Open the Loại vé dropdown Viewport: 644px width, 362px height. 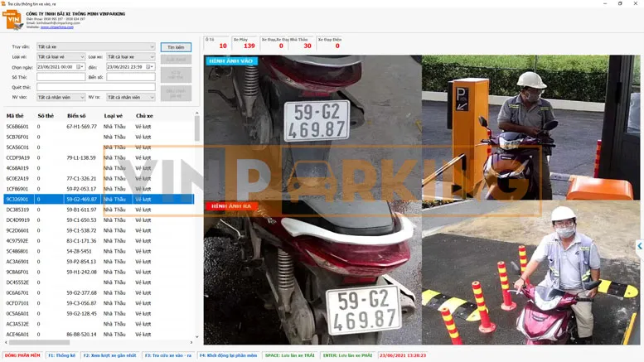(x=81, y=57)
